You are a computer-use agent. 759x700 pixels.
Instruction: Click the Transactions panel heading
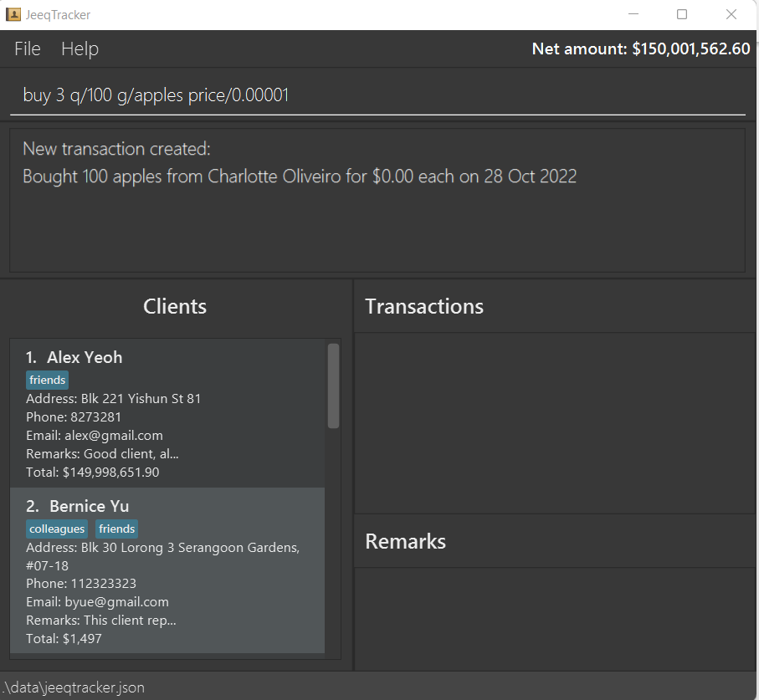424,307
